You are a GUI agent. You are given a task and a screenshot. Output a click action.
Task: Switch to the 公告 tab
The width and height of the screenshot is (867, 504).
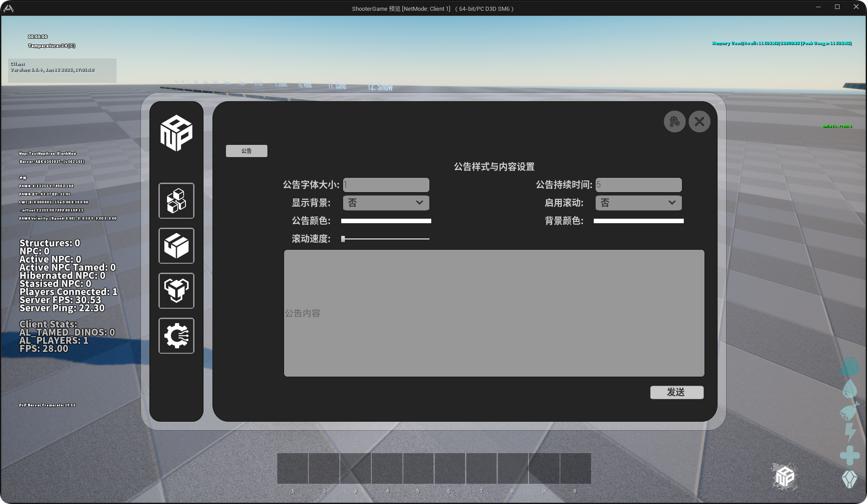[x=246, y=151]
